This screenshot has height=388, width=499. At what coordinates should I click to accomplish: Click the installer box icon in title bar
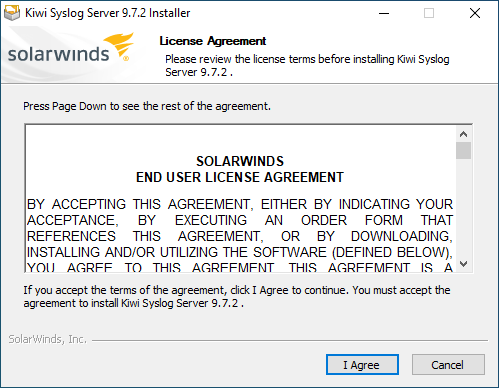[x=12, y=13]
